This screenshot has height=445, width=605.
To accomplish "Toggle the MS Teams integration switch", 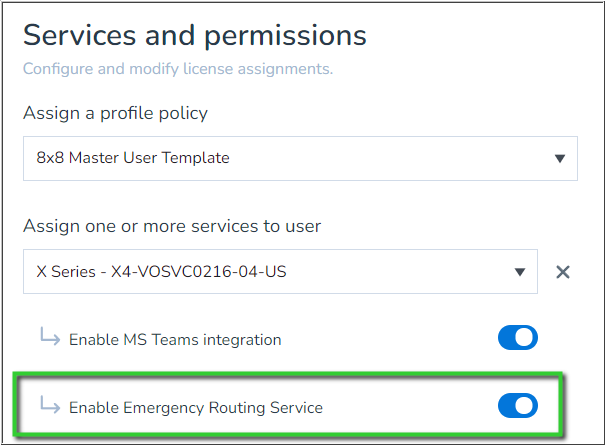I will [517, 337].
